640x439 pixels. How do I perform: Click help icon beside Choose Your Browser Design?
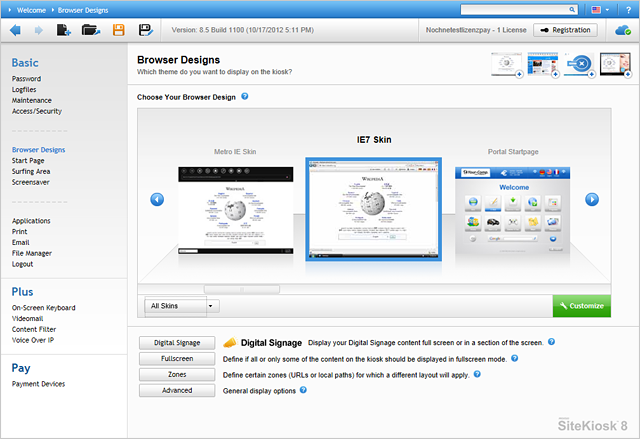tap(245, 97)
